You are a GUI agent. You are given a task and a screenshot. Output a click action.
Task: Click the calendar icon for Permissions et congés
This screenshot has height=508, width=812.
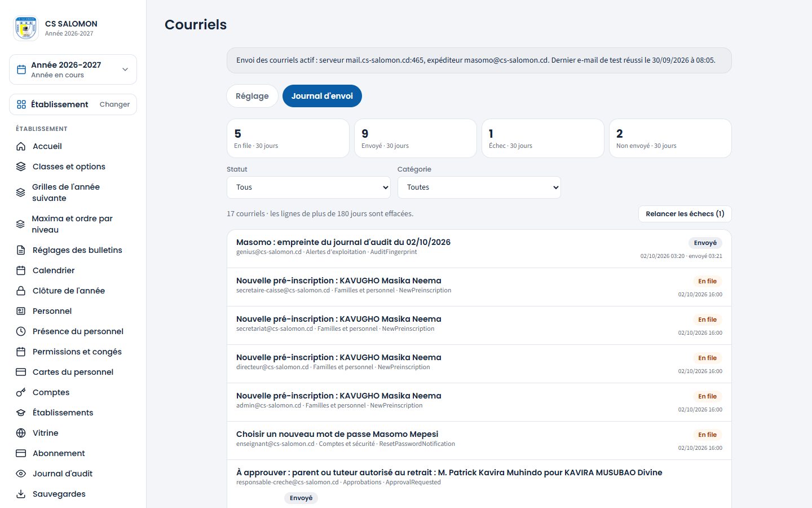(21, 352)
